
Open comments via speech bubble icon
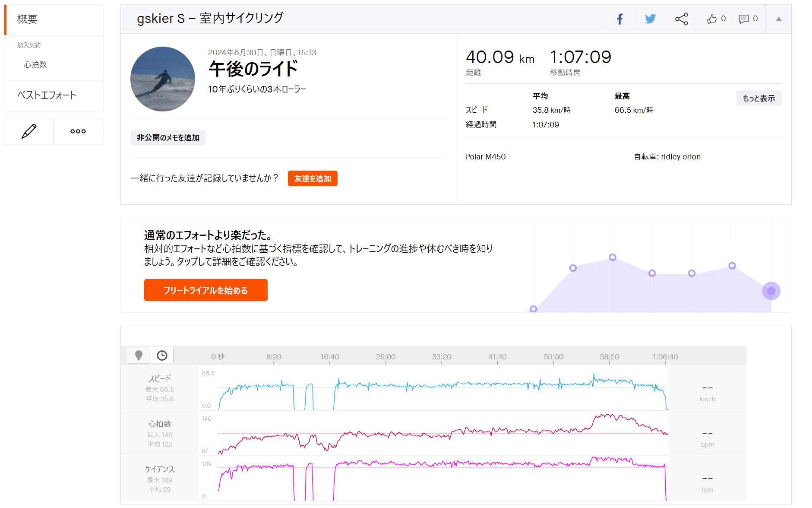pyautogui.click(x=743, y=19)
